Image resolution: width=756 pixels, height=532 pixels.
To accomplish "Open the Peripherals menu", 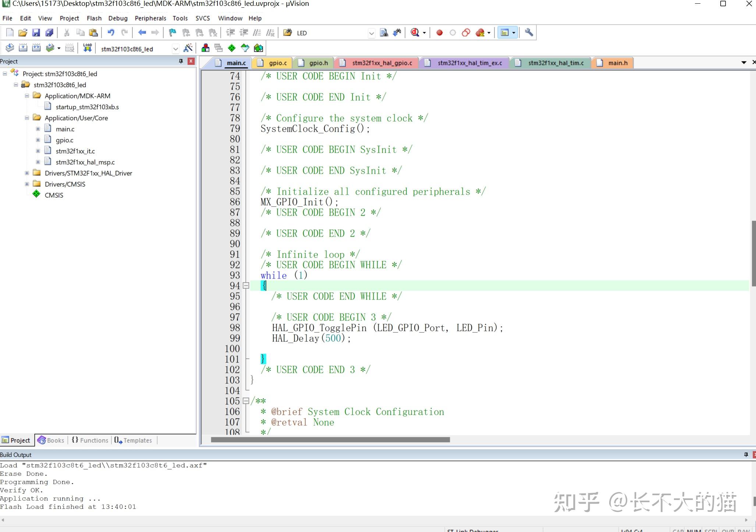I will tap(150, 18).
